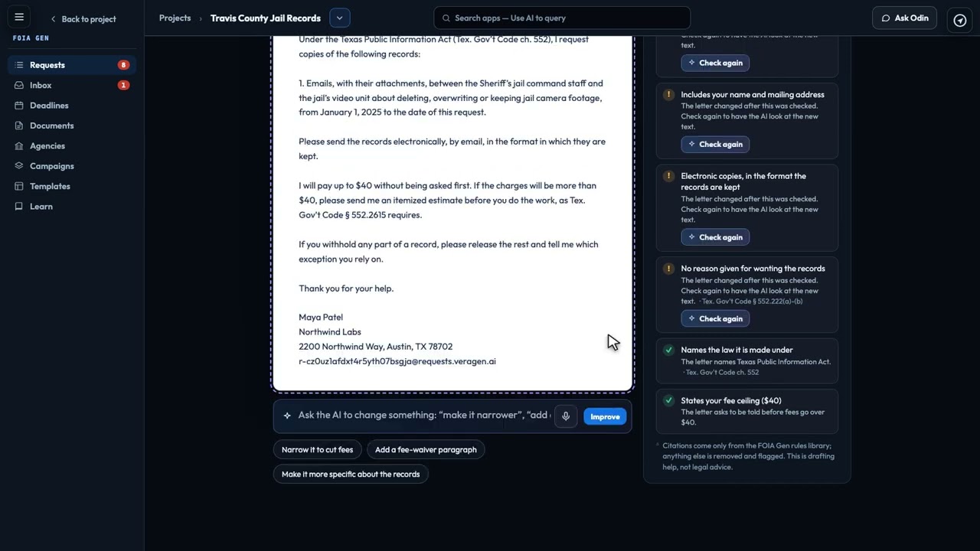Click the compass icon at top right
This screenshot has height=551, width=980.
[960, 20]
